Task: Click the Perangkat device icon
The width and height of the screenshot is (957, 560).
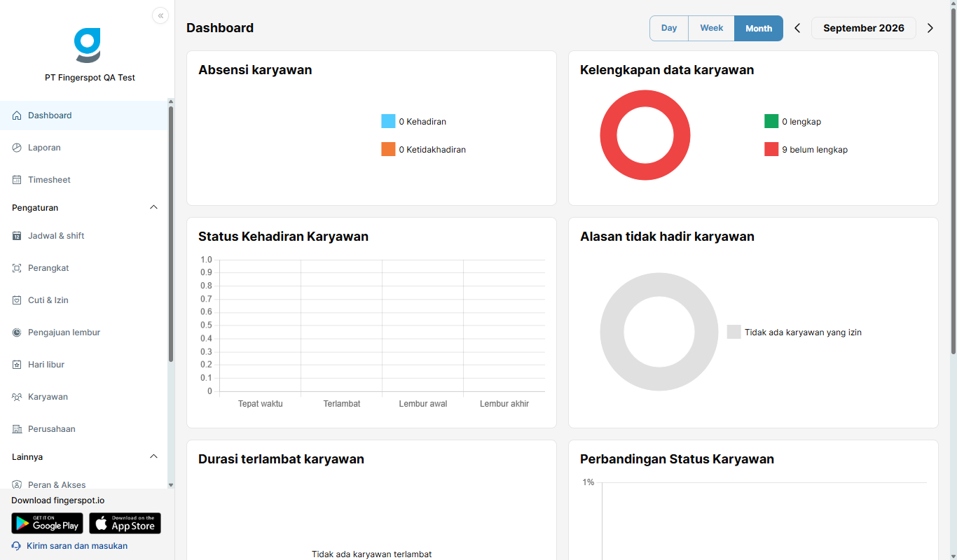Action: [17, 268]
